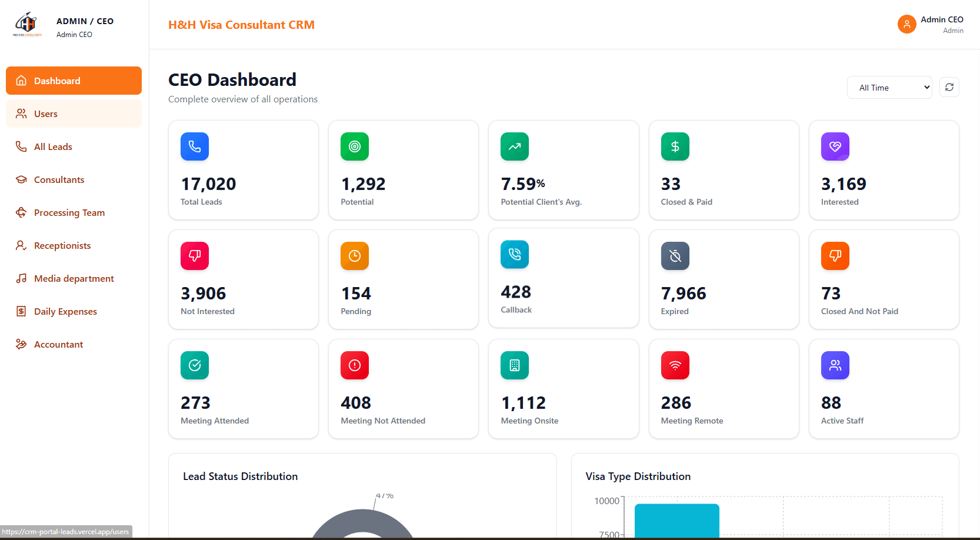
Task: Click the check-circle icon on Meeting Attended
Action: click(195, 365)
